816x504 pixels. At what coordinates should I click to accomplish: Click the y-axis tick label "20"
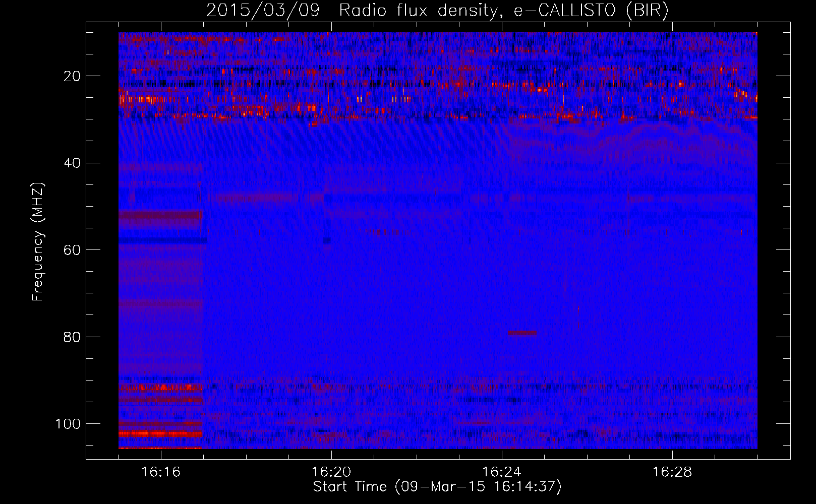pyautogui.click(x=73, y=76)
